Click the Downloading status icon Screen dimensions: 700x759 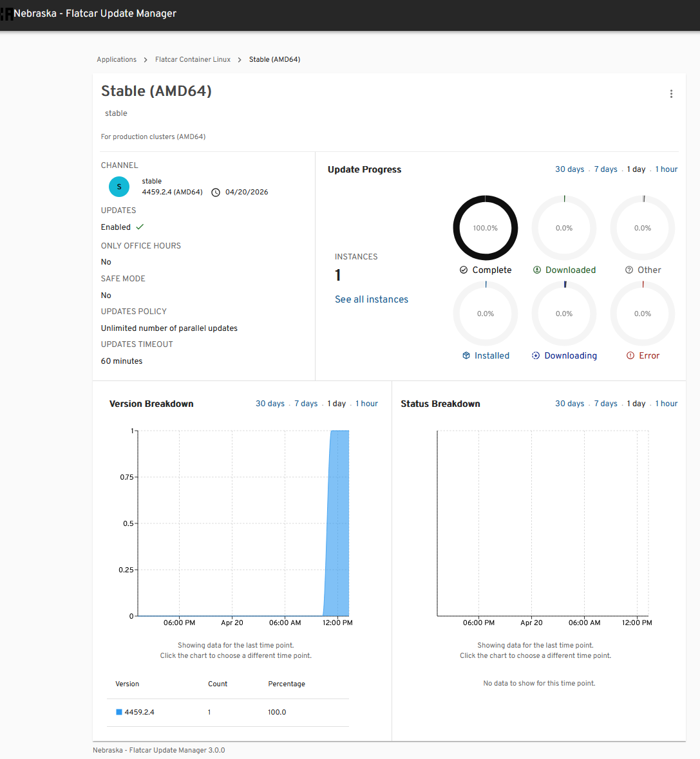click(x=536, y=356)
